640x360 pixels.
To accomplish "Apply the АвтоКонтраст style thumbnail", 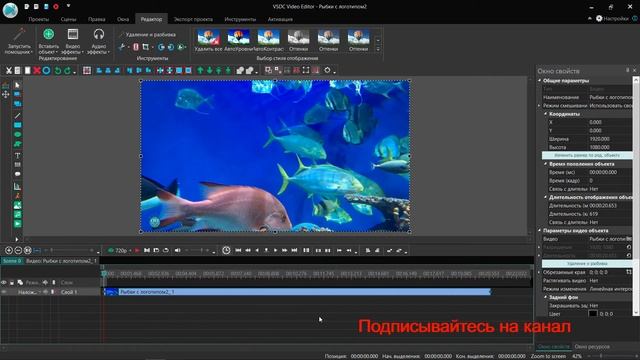I will click(x=269, y=40).
